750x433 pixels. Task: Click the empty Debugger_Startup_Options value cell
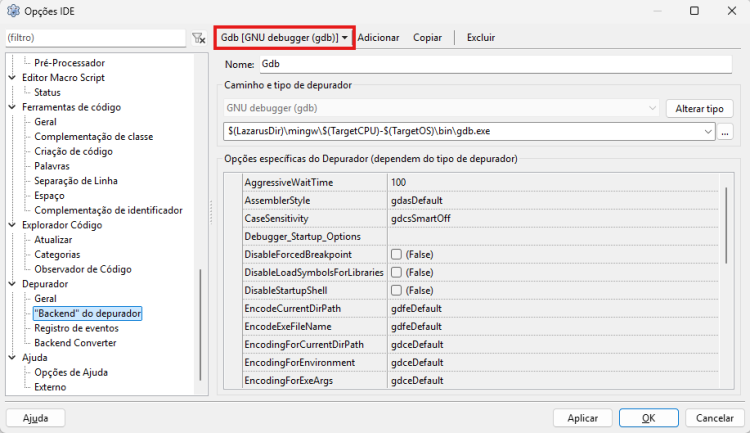tap(553, 236)
